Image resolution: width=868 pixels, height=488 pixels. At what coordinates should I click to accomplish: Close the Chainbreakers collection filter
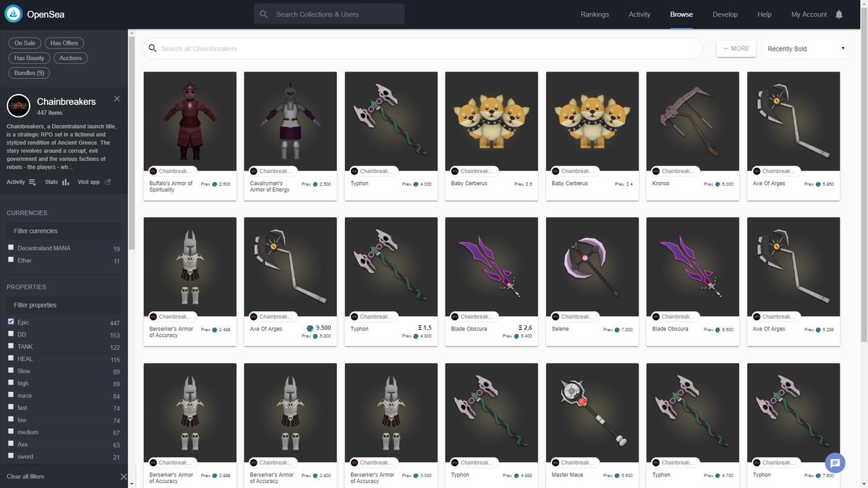pyautogui.click(x=117, y=98)
